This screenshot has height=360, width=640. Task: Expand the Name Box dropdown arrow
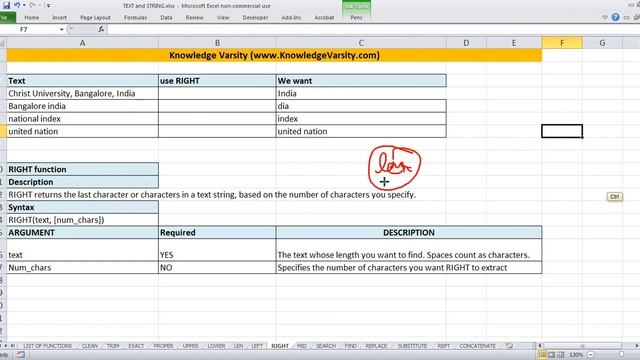click(62, 29)
